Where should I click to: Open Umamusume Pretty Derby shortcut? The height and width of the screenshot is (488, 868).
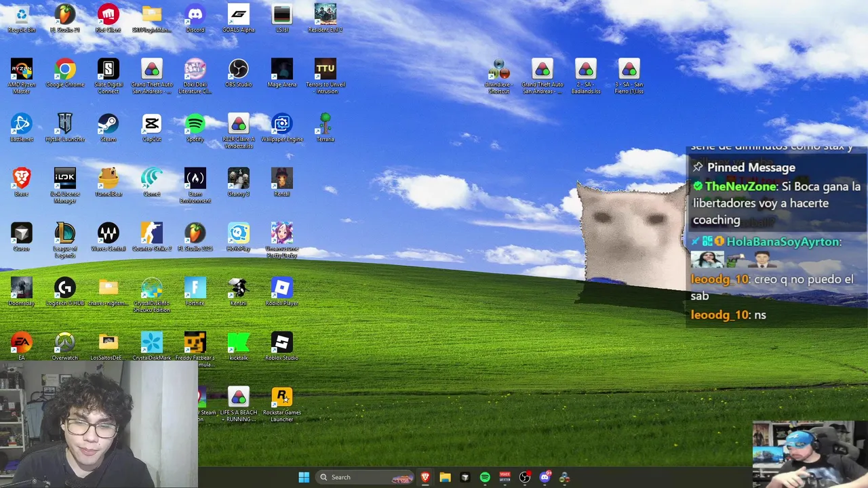coord(281,241)
